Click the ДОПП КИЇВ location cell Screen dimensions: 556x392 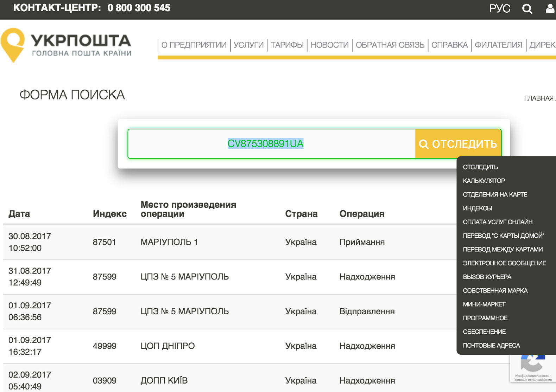pyautogui.click(x=164, y=380)
